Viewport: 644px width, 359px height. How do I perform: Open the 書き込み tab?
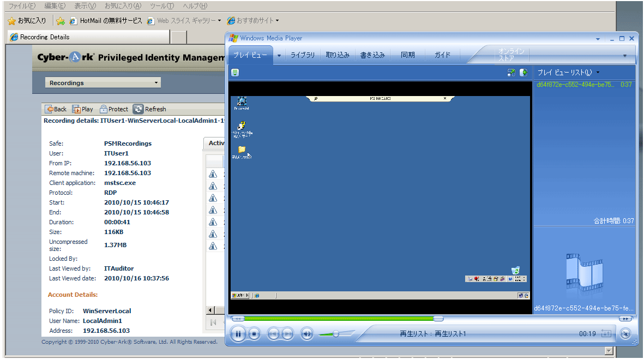[x=372, y=55]
